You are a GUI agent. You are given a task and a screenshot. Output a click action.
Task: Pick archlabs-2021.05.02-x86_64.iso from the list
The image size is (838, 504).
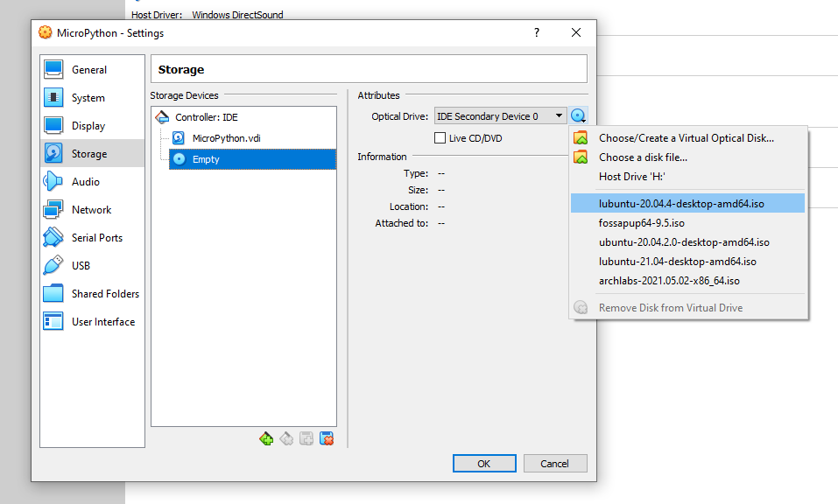[x=687, y=281]
